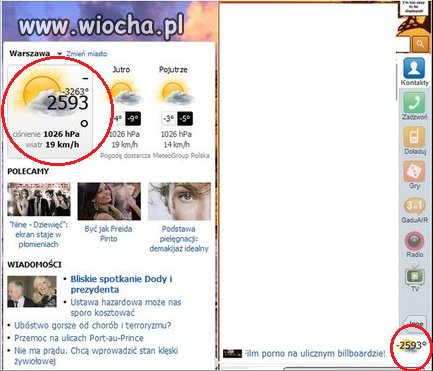Image resolution: width=433 pixels, height=371 pixels.
Task: Click the orange search magnifier button
Action: [420, 44]
